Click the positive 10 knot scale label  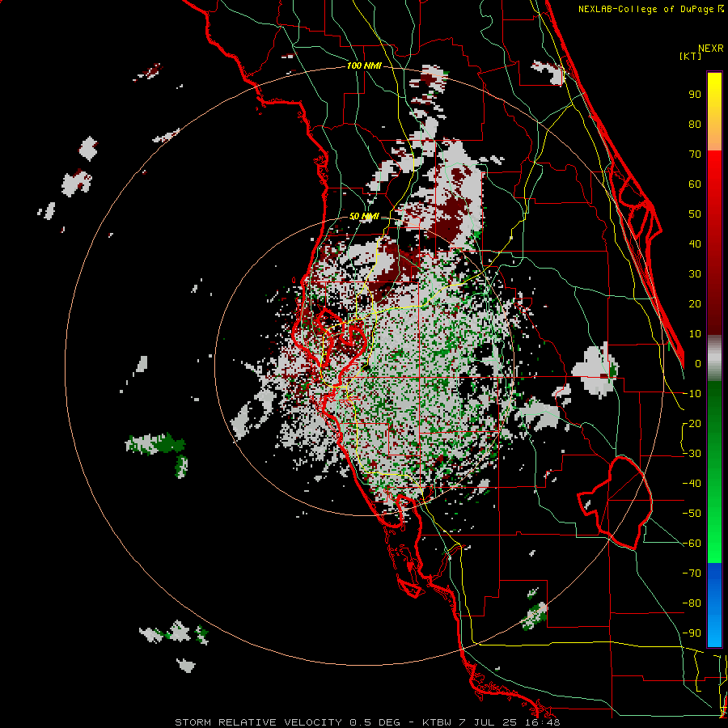695,334
